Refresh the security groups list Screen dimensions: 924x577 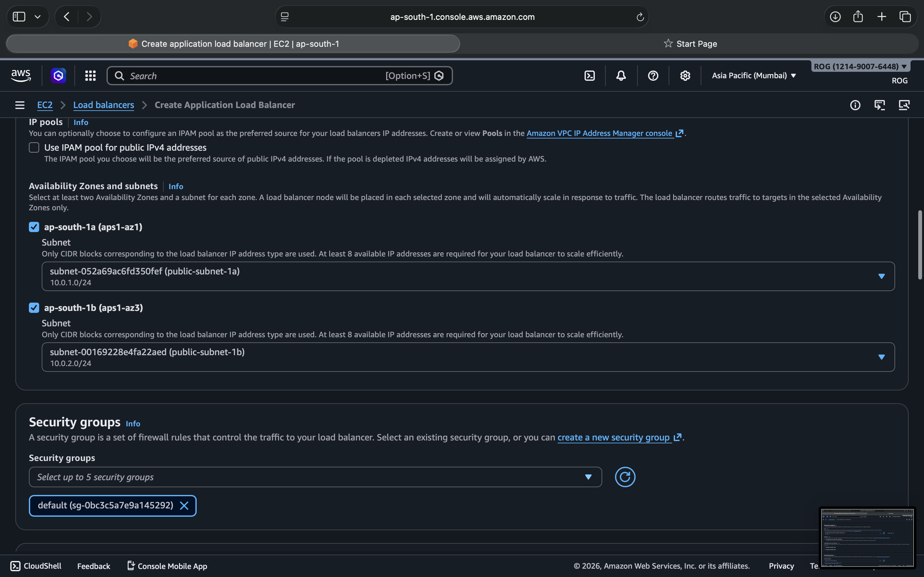[x=625, y=477]
